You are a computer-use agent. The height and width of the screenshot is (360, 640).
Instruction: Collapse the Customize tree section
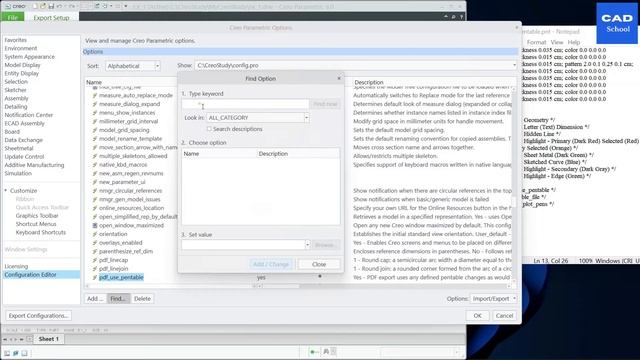click(6, 191)
